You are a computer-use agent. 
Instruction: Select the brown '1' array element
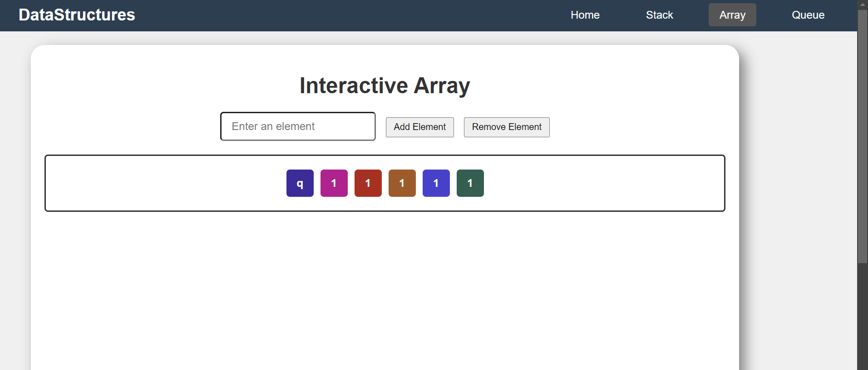point(402,183)
